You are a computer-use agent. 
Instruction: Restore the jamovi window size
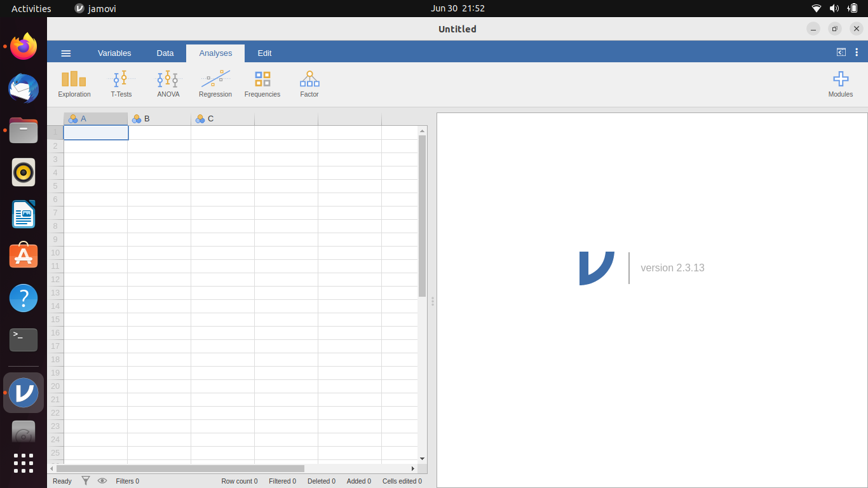pos(835,29)
